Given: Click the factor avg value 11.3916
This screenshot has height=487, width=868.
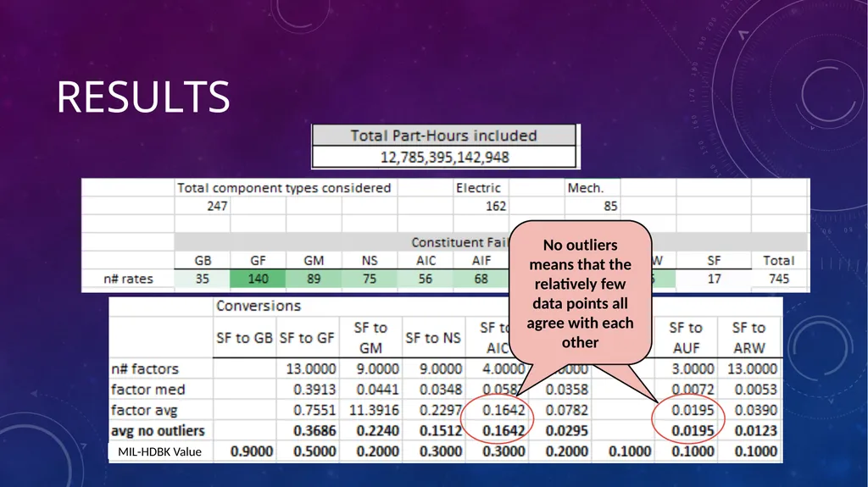Looking at the screenshot, I should tap(374, 411).
